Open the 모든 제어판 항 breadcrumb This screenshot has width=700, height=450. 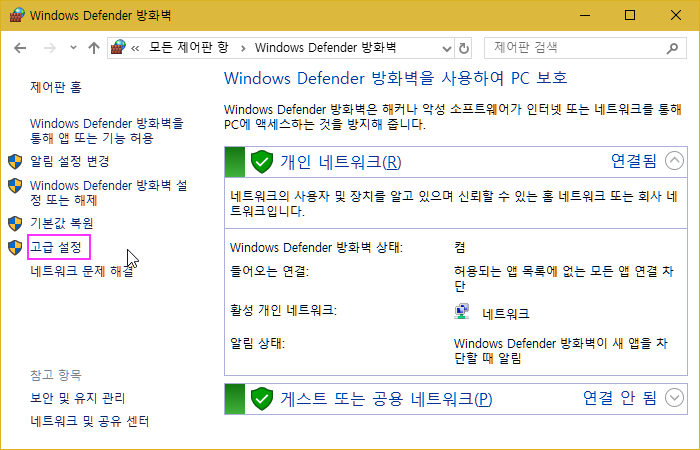point(188,47)
